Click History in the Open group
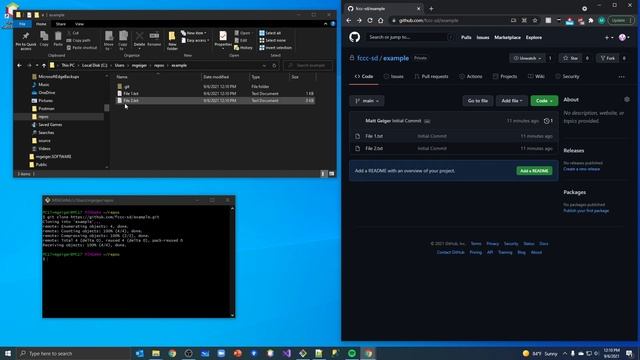This screenshot has width=640, height=360. coord(244,48)
